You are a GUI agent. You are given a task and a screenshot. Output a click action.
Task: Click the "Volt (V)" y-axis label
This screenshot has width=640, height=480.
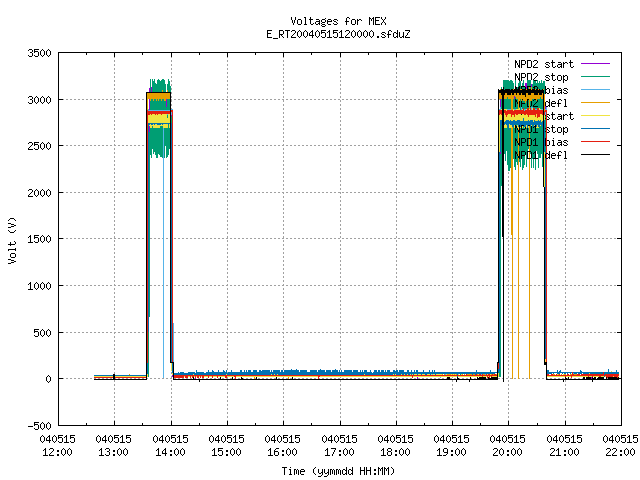12,240
